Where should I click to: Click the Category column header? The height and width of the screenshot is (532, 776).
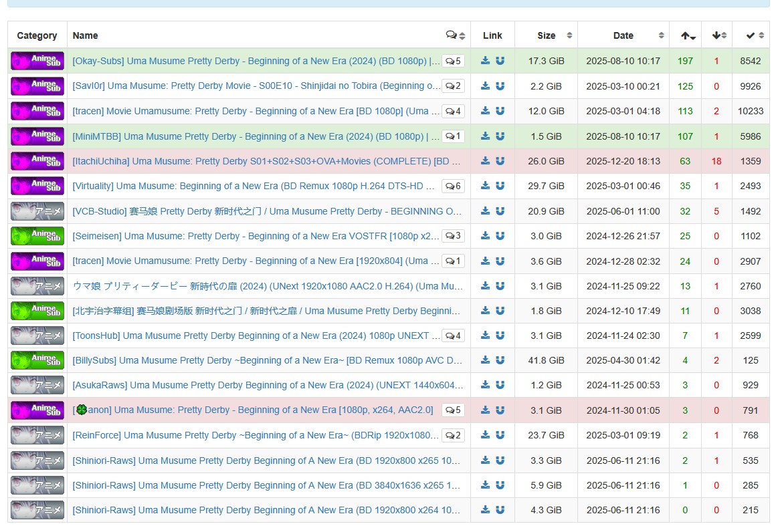(37, 35)
